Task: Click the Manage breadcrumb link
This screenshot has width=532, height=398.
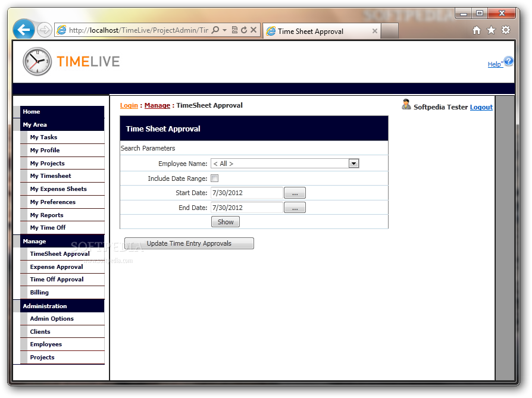Action: tap(157, 105)
